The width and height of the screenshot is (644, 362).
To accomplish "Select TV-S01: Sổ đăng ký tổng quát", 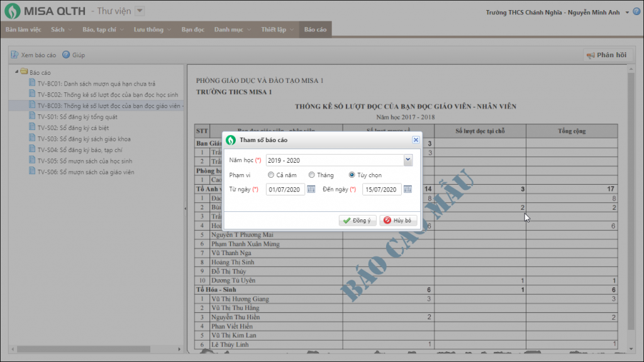I will click(77, 116).
